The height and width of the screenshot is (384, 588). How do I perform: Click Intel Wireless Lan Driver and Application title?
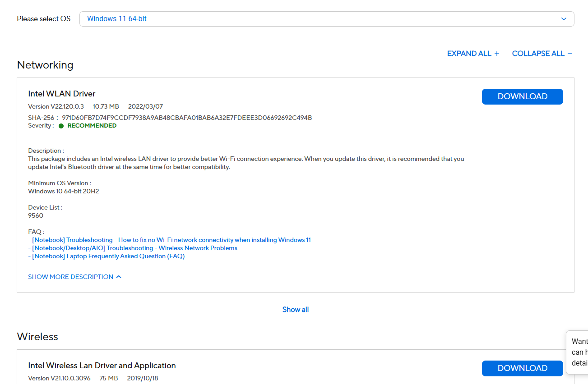click(x=102, y=366)
